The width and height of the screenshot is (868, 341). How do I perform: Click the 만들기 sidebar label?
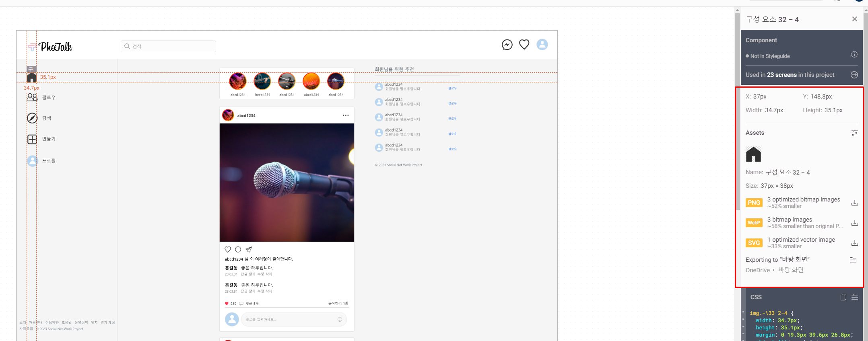49,139
